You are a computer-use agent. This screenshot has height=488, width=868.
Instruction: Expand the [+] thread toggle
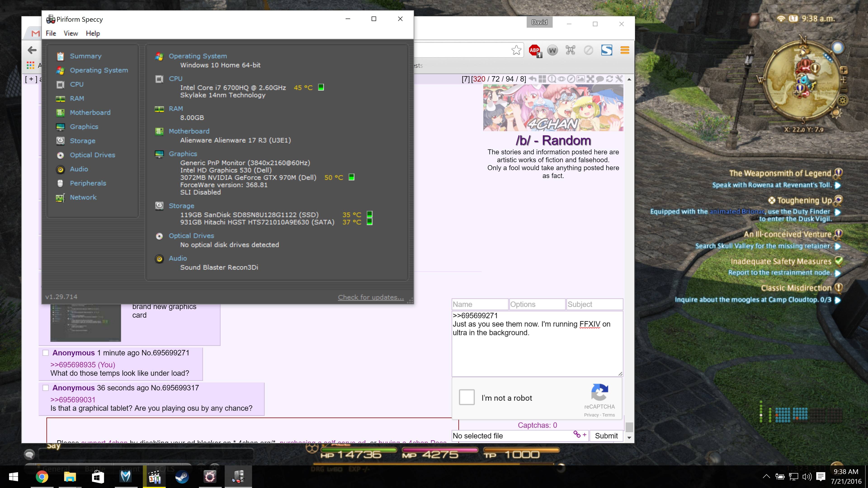click(x=31, y=79)
